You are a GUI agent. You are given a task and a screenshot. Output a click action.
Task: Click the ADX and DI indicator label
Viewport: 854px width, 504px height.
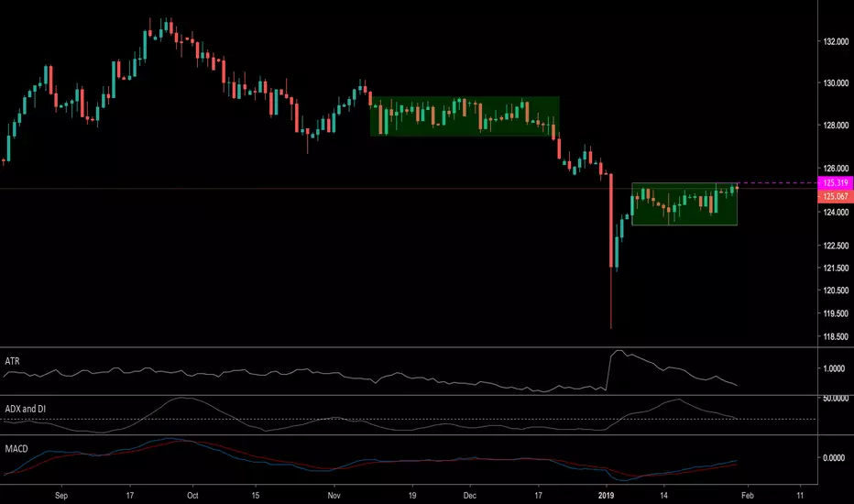(x=25, y=409)
